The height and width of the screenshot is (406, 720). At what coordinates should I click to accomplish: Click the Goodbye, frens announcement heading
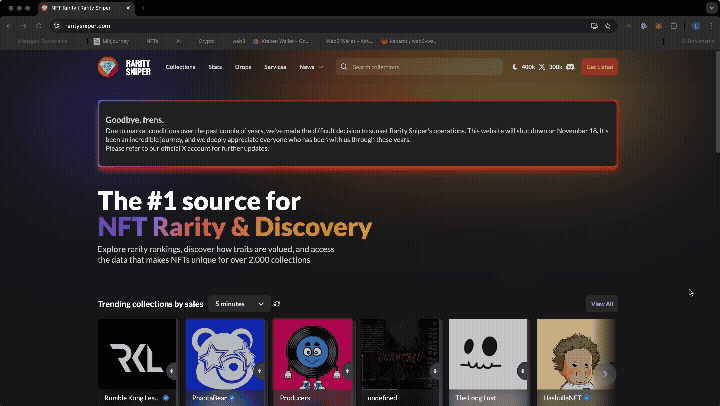pyautogui.click(x=135, y=120)
